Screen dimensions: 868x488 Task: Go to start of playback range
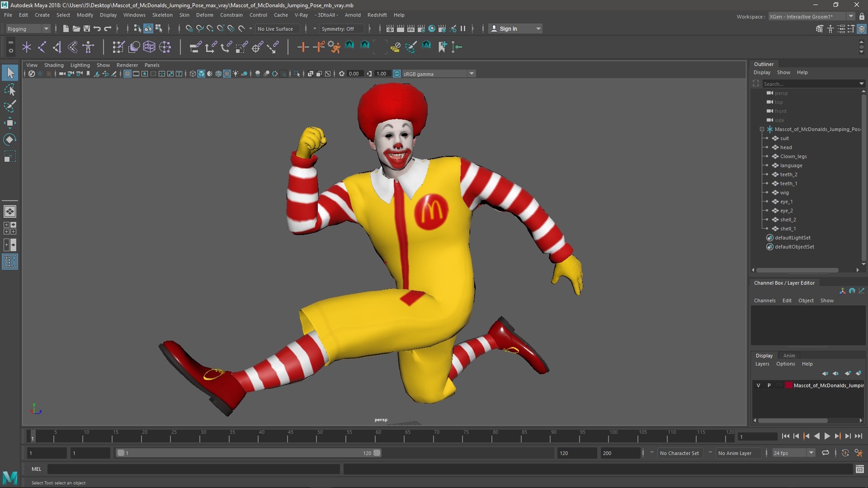click(x=785, y=436)
